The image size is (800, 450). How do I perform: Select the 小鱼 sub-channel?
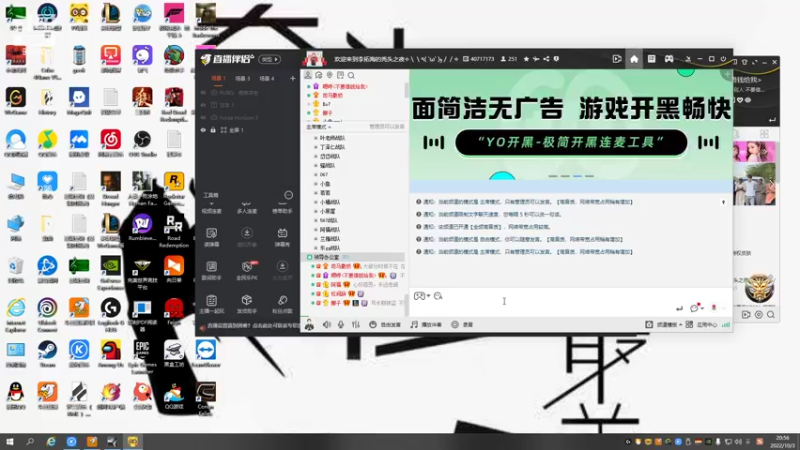pyautogui.click(x=325, y=184)
